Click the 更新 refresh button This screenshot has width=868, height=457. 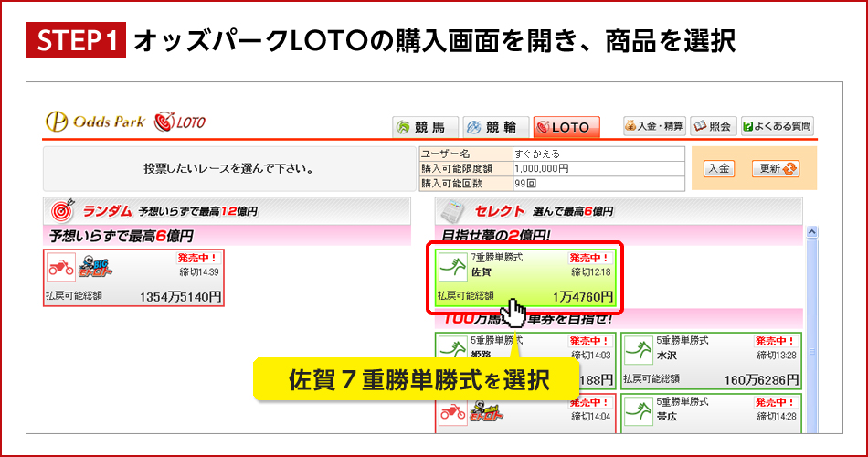(x=776, y=168)
